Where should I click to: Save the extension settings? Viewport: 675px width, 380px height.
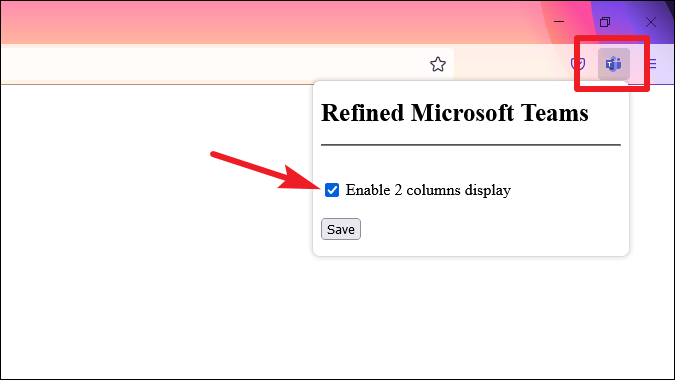click(341, 229)
